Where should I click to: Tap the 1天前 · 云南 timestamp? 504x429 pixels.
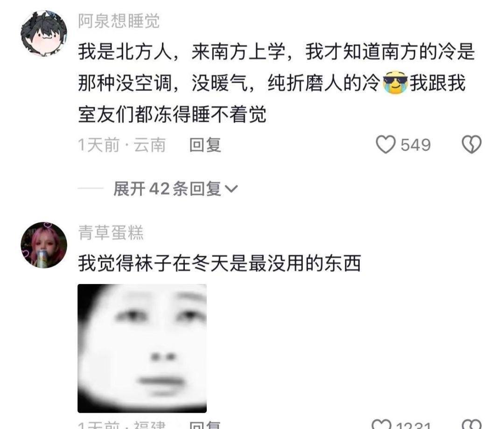[122, 145]
